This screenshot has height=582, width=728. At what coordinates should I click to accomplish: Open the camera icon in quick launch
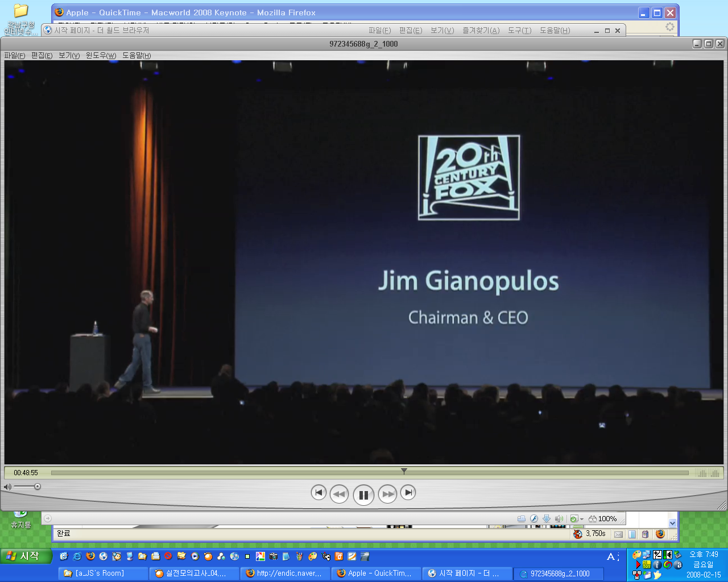click(273, 556)
